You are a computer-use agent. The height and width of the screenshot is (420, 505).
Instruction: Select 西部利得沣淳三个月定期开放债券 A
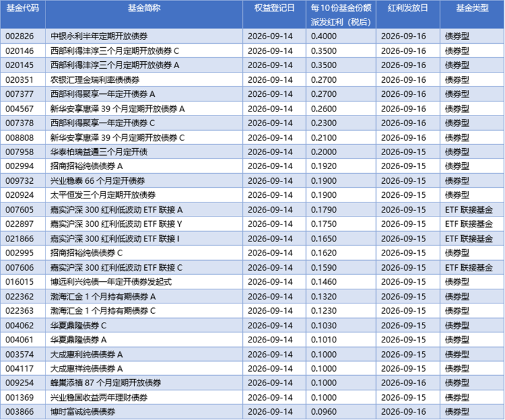click(114, 65)
